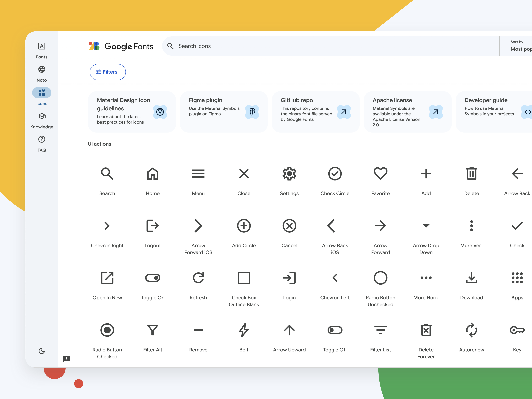Select the Search icon in UI actions
The image size is (532, 399).
(107, 174)
